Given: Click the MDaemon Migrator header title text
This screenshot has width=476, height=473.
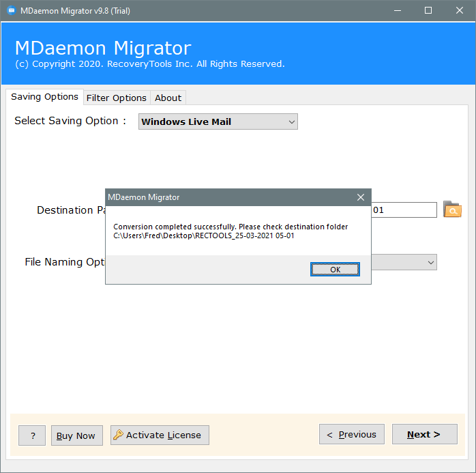Looking at the screenshot, I should [x=103, y=48].
